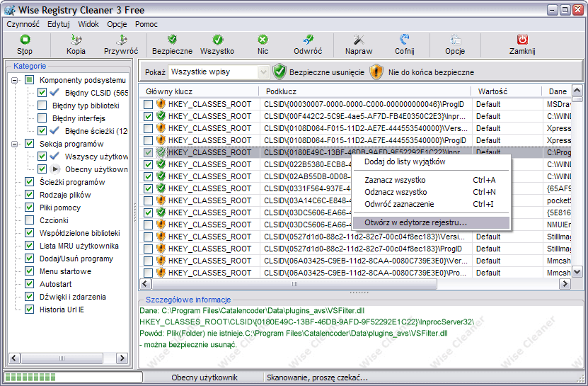Click the green scan progress bar
This screenshot has width=588, height=386.
(73, 377)
